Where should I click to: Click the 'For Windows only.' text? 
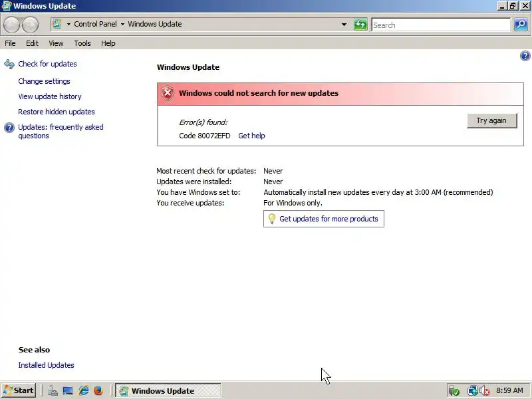(293, 203)
